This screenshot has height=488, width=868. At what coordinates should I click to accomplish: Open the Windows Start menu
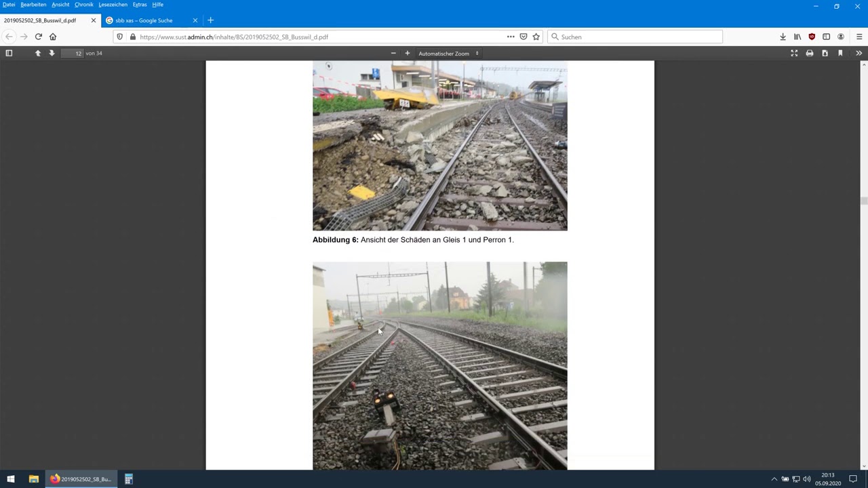pyautogui.click(x=10, y=479)
